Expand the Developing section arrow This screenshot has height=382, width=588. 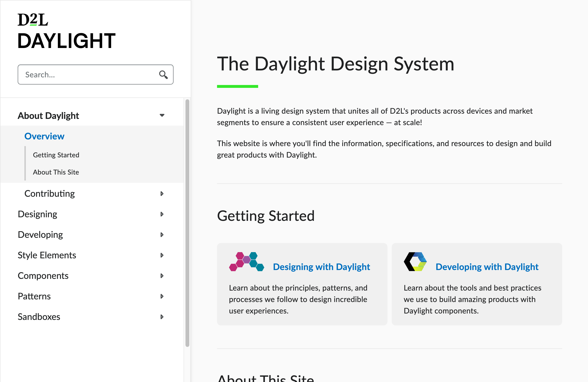(x=162, y=235)
